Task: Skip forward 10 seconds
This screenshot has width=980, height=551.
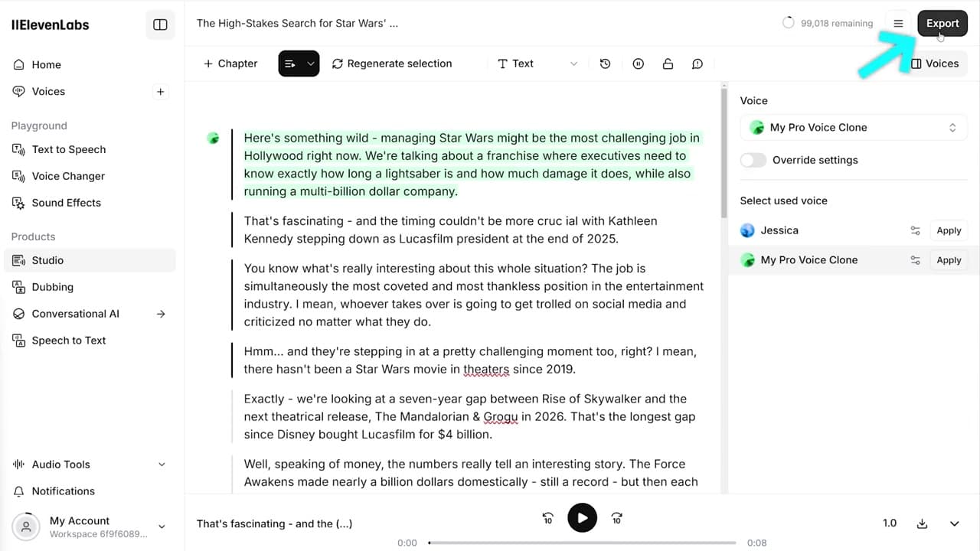Action: pyautogui.click(x=616, y=518)
